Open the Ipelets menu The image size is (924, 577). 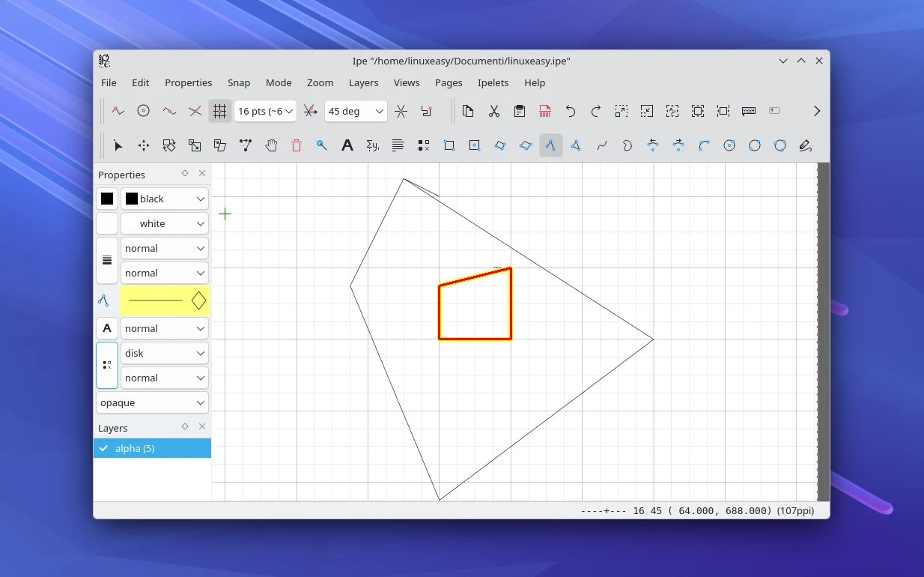pos(493,82)
